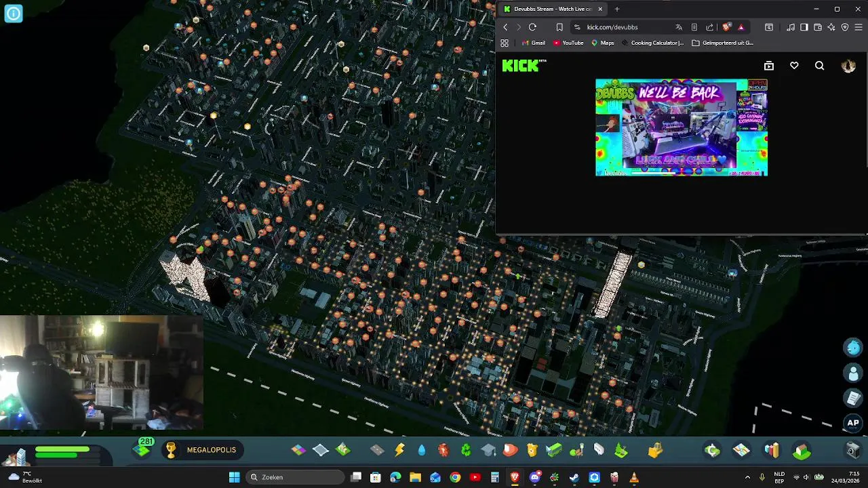Open Kick browse icon beside the heart
The image size is (868, 488).
pos(769,66)
